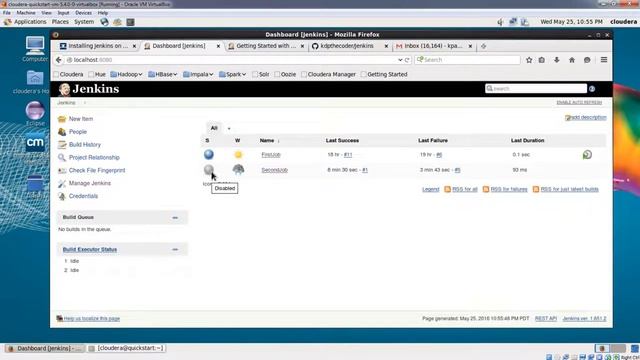Click Enable Auto Refresh link
Screen dimensions: 640x360
pos(579,102)
